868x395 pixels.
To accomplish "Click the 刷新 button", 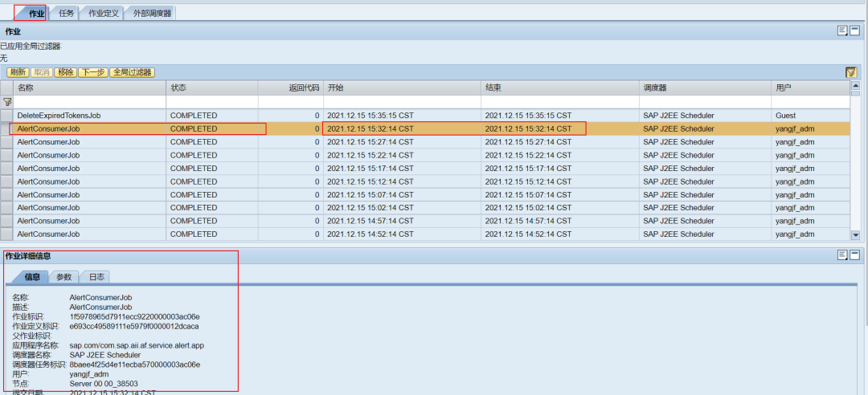I will tap(18, 72).
